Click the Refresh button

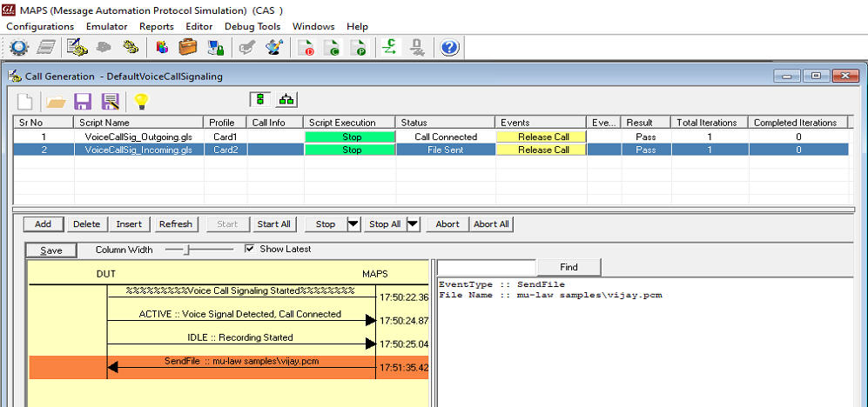(176, 224)
